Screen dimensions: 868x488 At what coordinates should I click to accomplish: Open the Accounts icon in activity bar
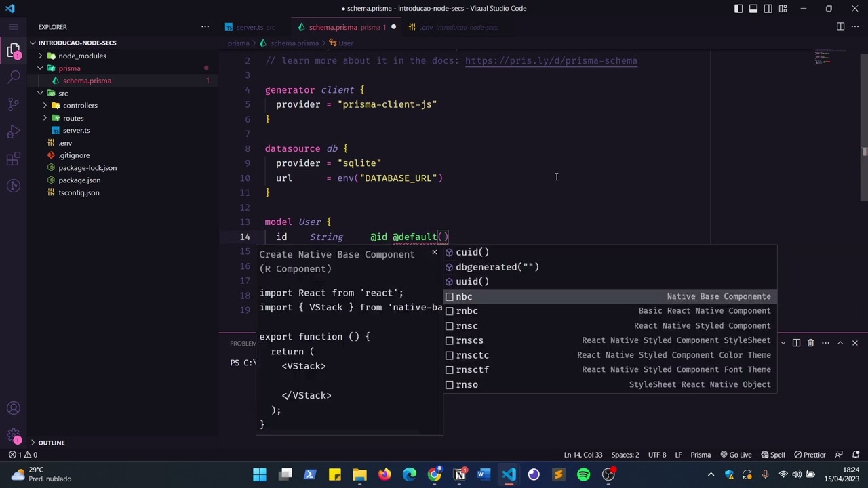[x=14, y=409]
